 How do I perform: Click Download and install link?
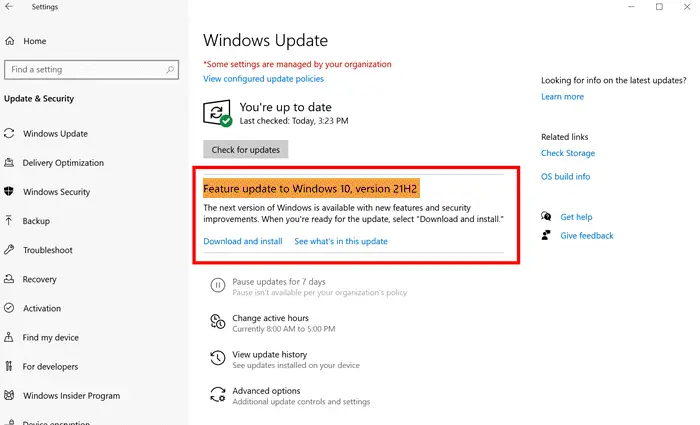tap(243, 241)
